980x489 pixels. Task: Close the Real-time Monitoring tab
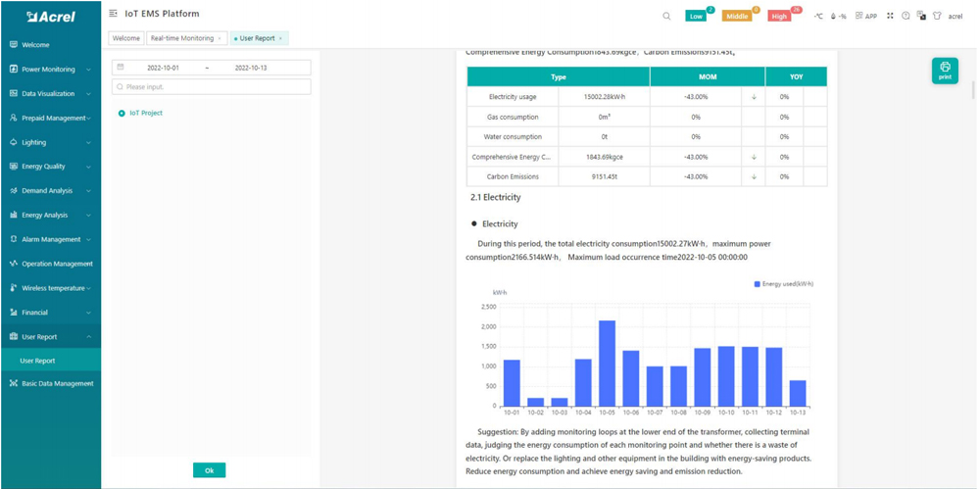pos(220,39)
